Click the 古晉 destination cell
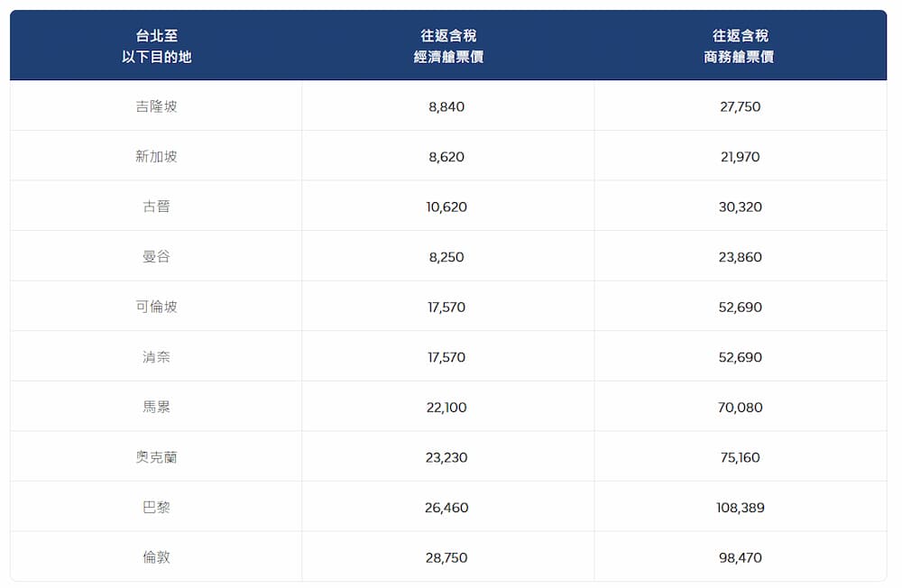 point(156,207)
